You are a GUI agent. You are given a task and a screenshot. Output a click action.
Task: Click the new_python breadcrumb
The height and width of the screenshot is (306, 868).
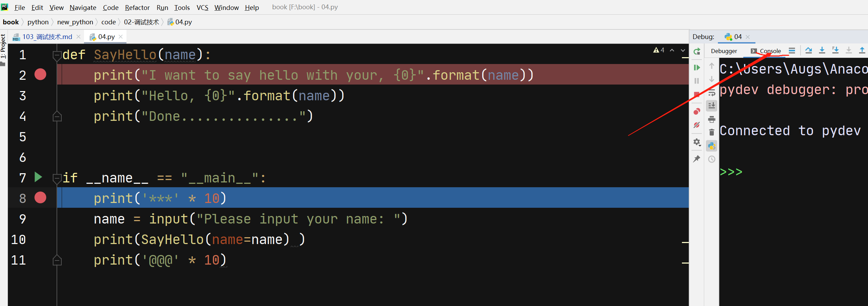click(x=75, y=22)
